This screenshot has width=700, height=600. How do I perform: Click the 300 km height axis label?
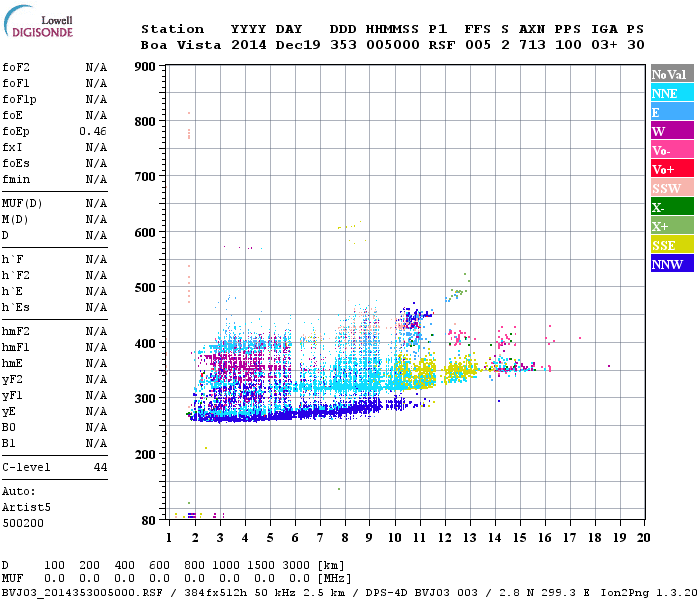145,399
